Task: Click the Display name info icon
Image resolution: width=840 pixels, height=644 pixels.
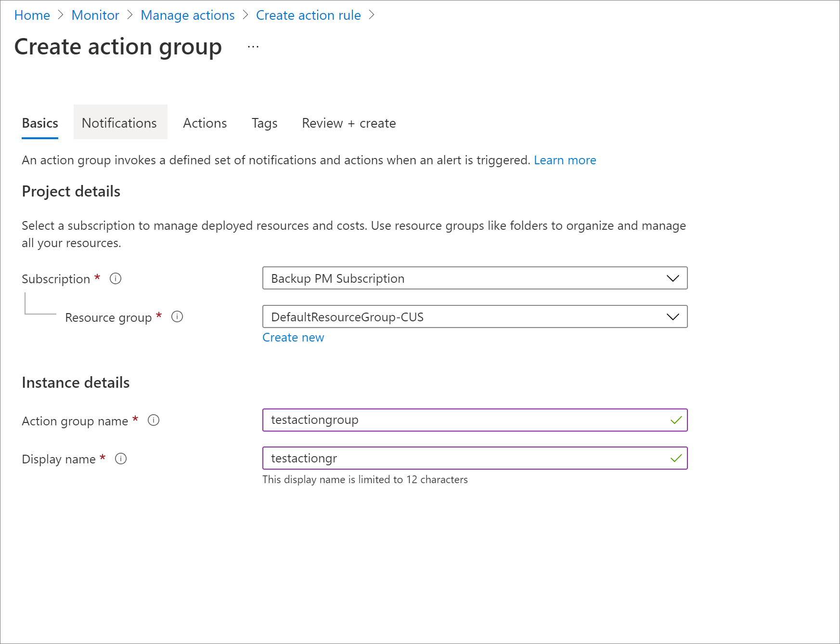Action: [x=121, y=459]
